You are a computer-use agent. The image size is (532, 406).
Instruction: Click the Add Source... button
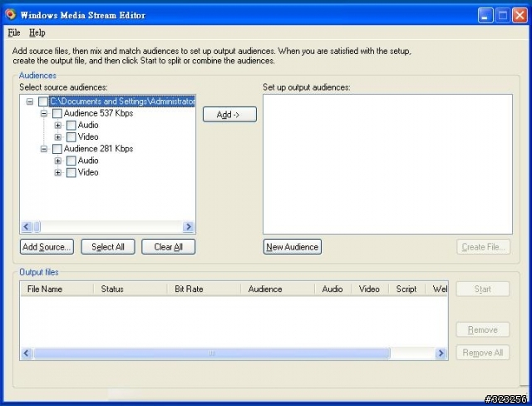(47, 247)
